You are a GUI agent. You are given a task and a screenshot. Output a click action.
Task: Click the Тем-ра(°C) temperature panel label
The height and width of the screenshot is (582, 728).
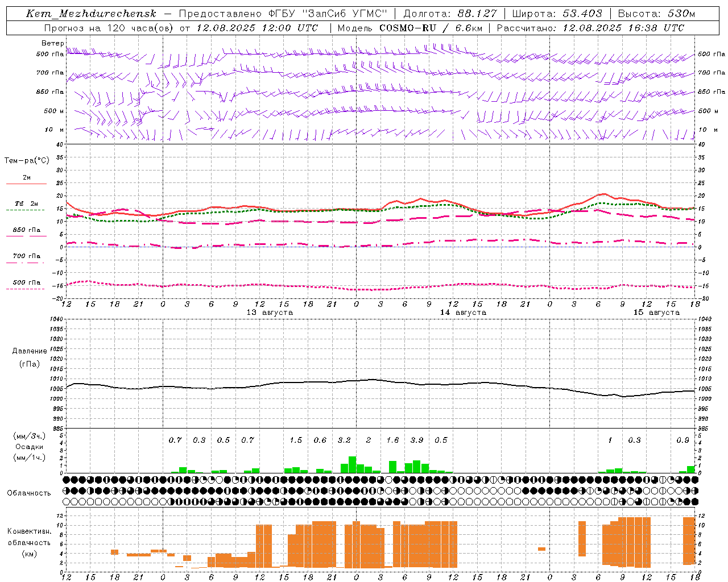(27, 161)
